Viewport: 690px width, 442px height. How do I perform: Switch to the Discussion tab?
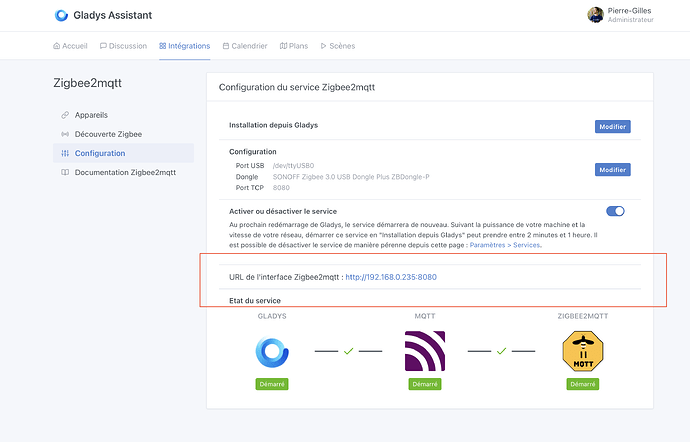tap(123, 46)
